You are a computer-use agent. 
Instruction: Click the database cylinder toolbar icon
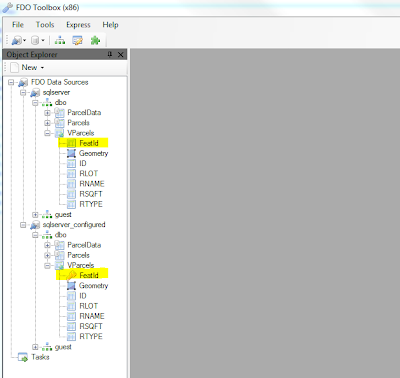pyautogui.click(x=35, y=40)
